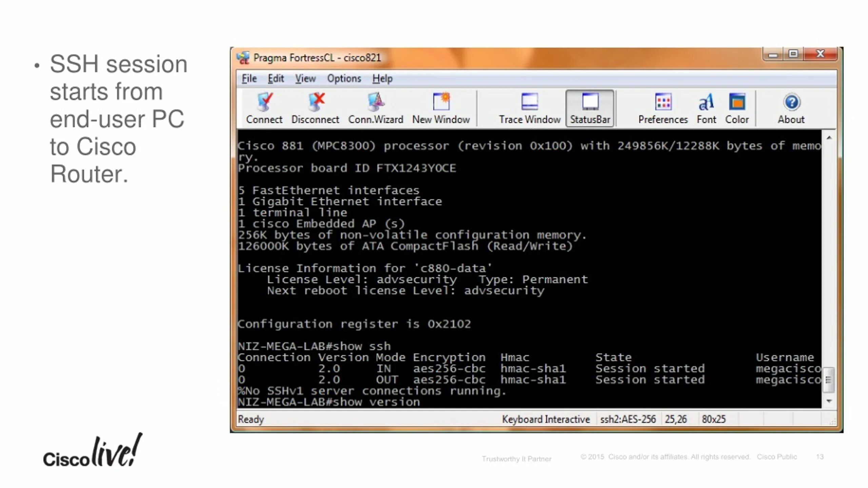868x488 pixels.
Task: Click 'Configuration register is 0x2102' line
Action: pos(354,324)
